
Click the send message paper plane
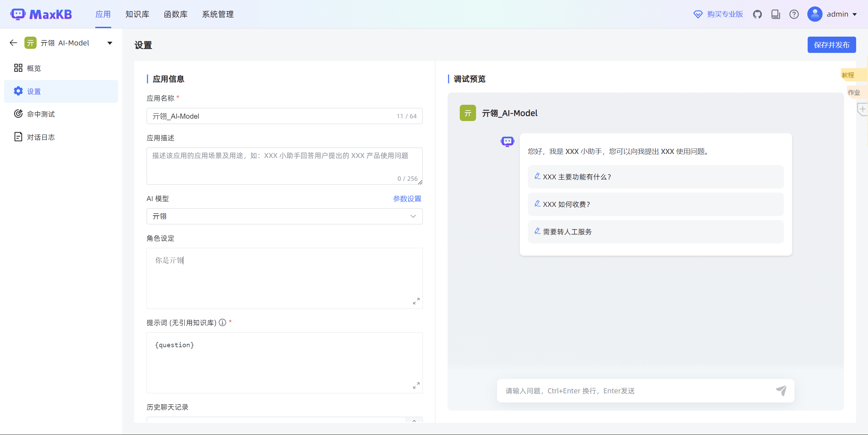pyautogui.click(x=781, y=391)
